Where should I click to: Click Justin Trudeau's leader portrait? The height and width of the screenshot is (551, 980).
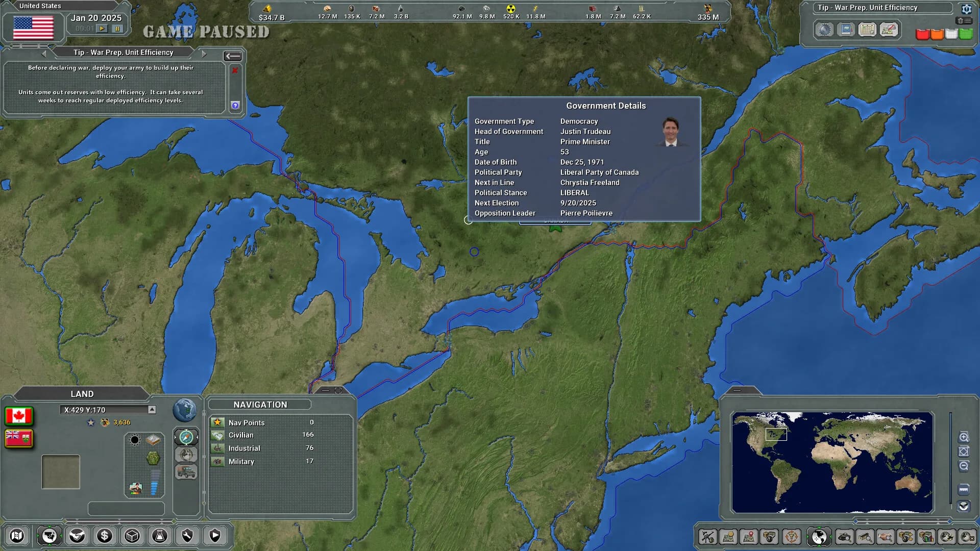pyautogui.click(x=671, y=132)
